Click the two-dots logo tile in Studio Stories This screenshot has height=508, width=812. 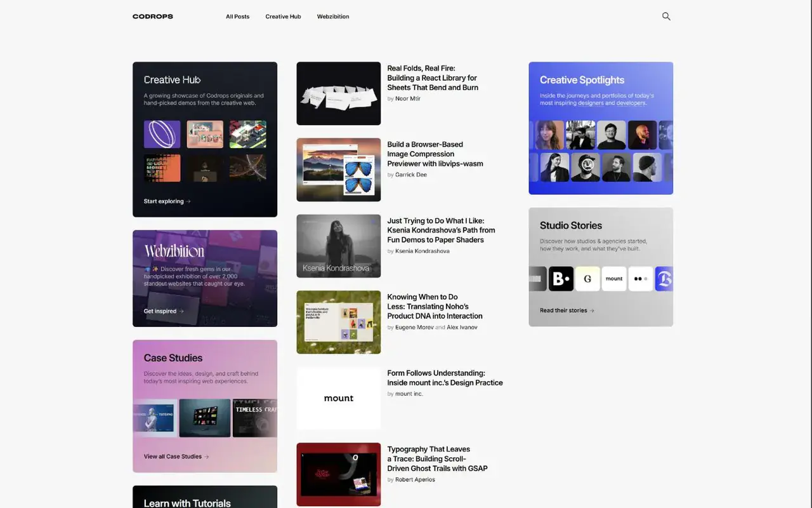click(x=641, y=279)
